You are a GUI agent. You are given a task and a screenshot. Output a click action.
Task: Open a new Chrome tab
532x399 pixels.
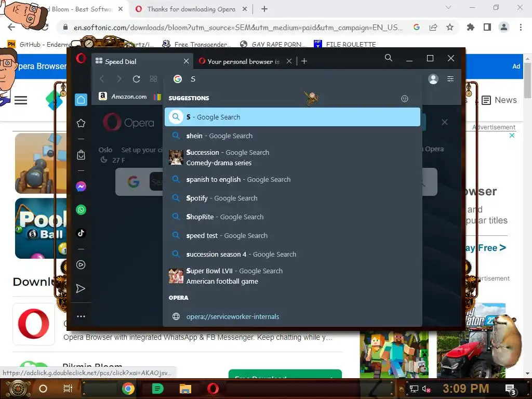[264, 9]
